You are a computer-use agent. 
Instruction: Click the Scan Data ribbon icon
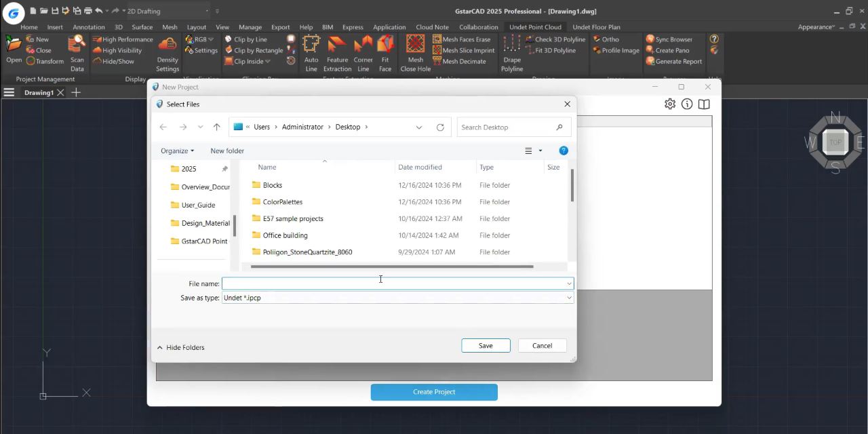(x=77, y=54)
